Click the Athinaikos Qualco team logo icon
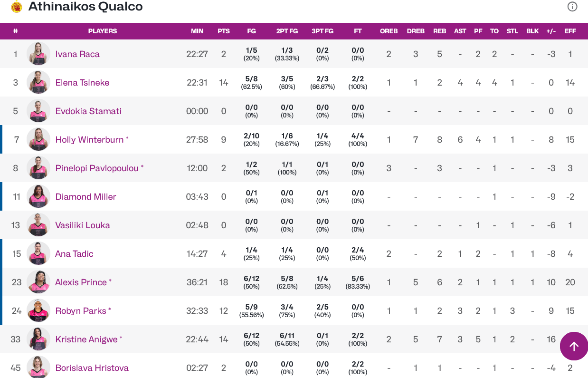The height and width of the screenshot is (378, 588). [x=17, y=7]
